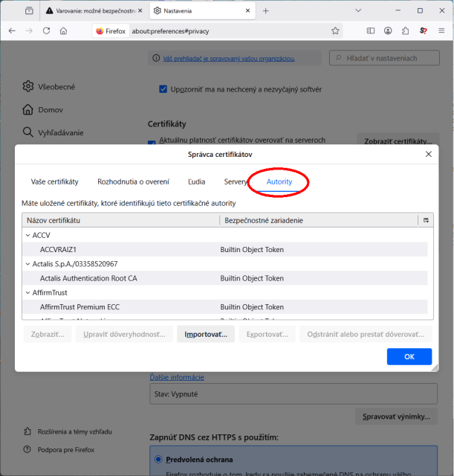This screenshot has height=476, width=454.
Task: Close the Správca certifikátov dialog
Action: 428,154
